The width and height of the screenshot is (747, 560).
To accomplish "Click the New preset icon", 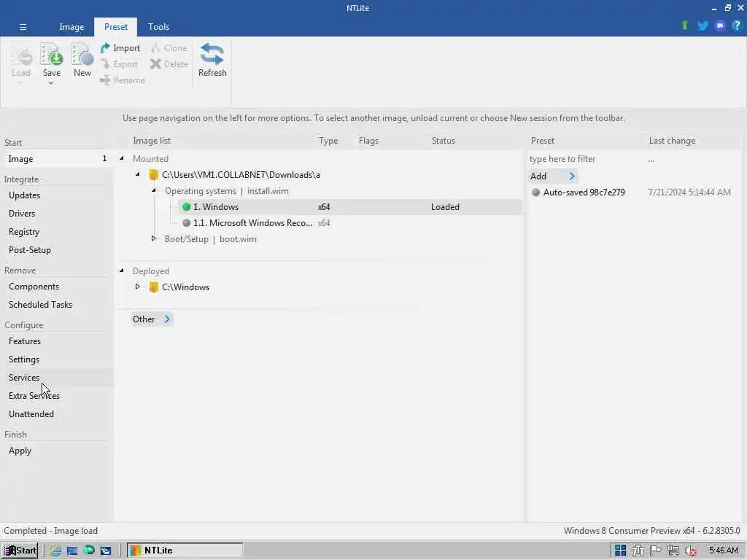I will [82, 54].
